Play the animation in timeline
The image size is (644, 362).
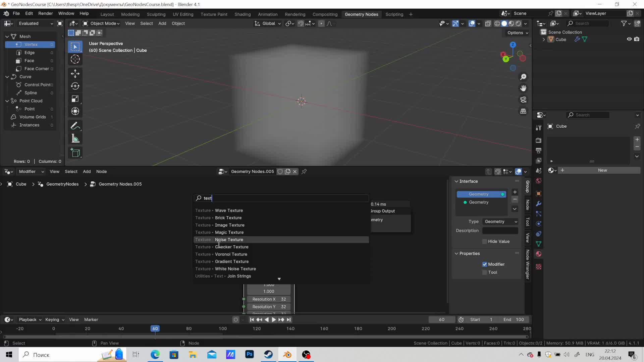coord(274,320)
